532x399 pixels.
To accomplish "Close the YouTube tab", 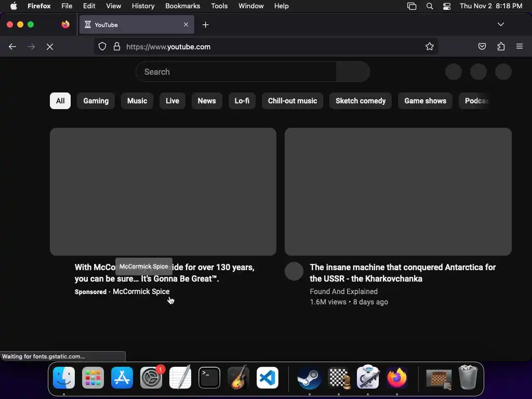I will (186, 24).
